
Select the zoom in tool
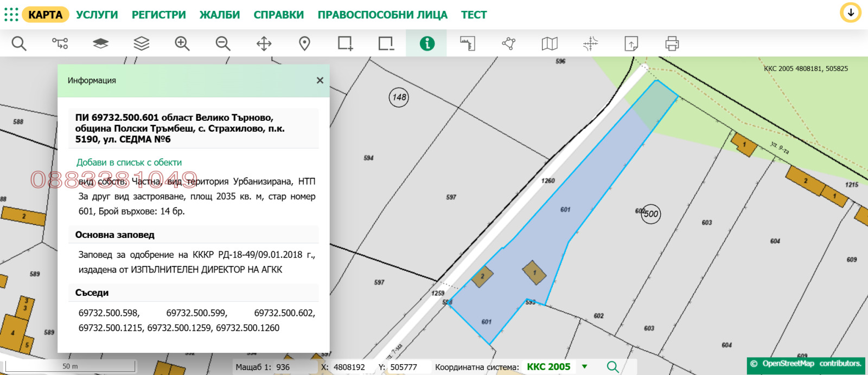coord(182,43)
